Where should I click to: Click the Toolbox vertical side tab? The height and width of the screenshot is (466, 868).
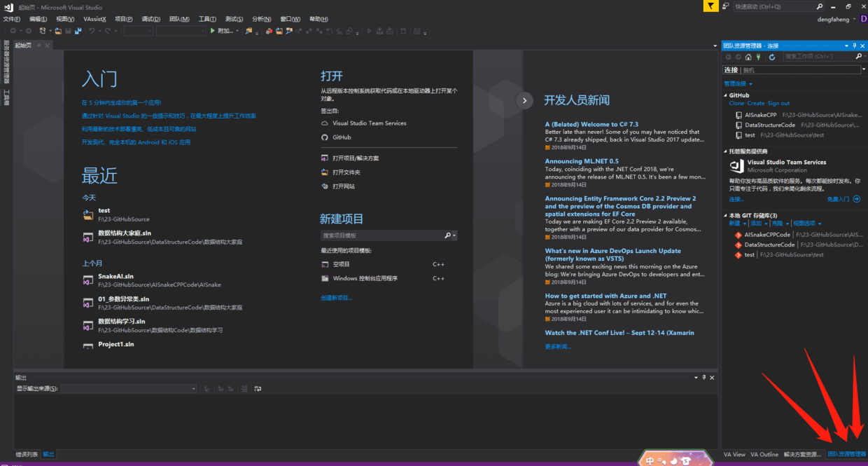[x=6, y=97]
